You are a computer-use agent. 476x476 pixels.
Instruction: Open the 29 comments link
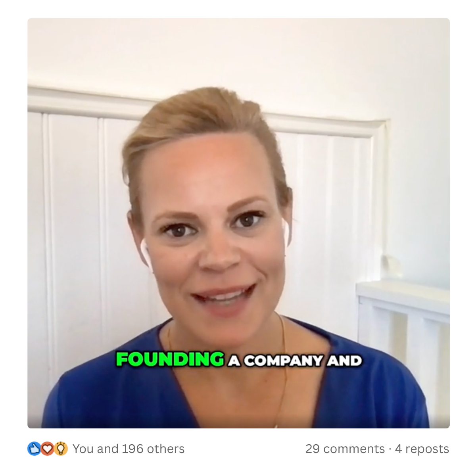click(345, 449)
